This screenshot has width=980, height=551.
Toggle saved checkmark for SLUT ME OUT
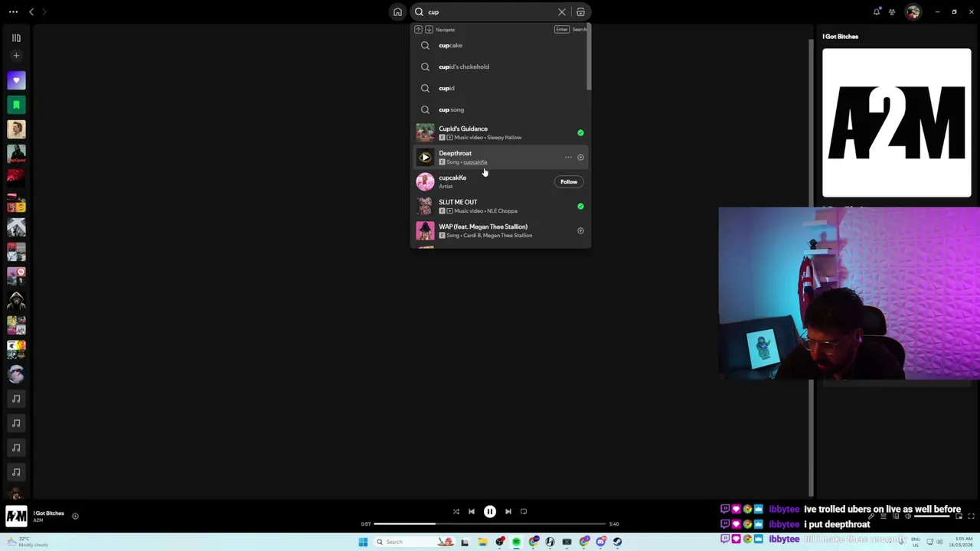pos(580,206)
